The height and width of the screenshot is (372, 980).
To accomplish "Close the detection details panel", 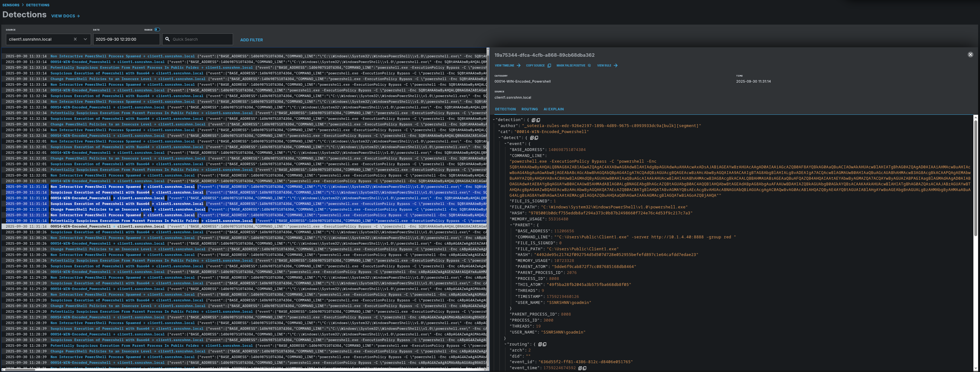I will [x=970, y=55].
